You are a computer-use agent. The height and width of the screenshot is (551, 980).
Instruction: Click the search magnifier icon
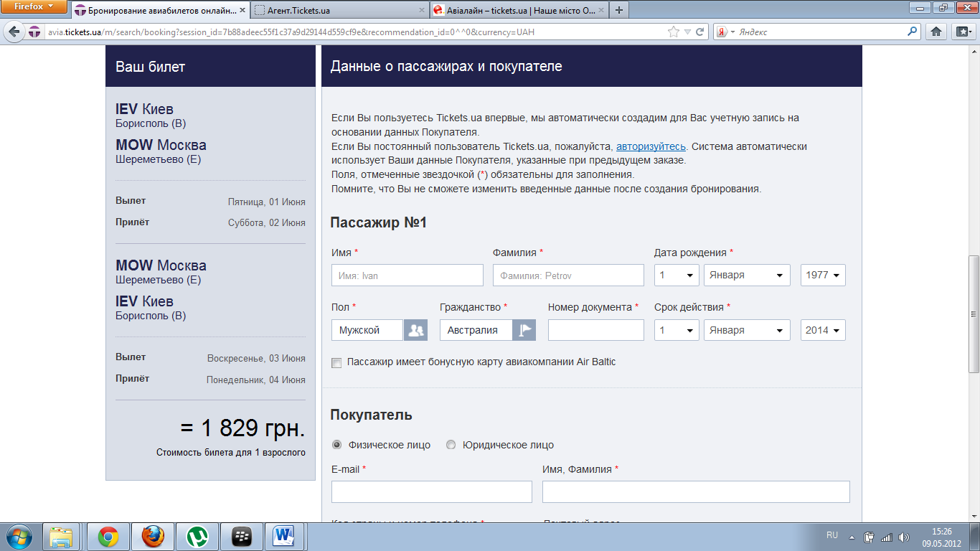[x=913, y=32]
